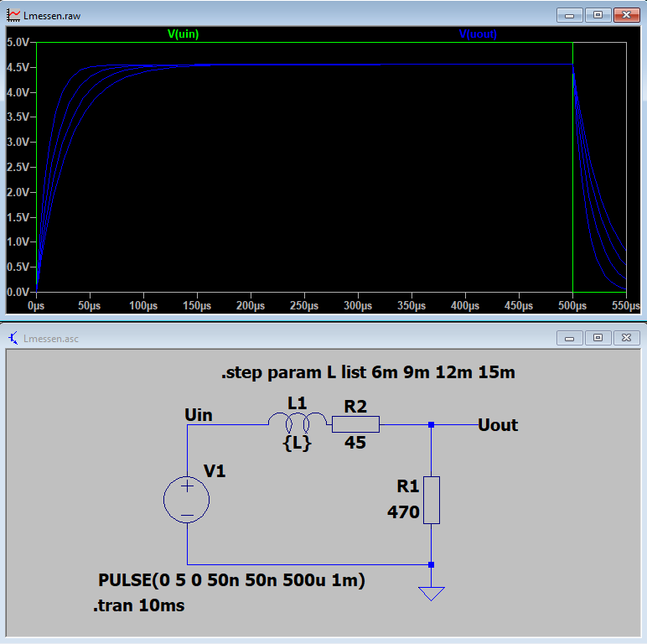Close the Lmessen.raw window
The width and height of the screenshot is (647, 644).
point(626,15)
